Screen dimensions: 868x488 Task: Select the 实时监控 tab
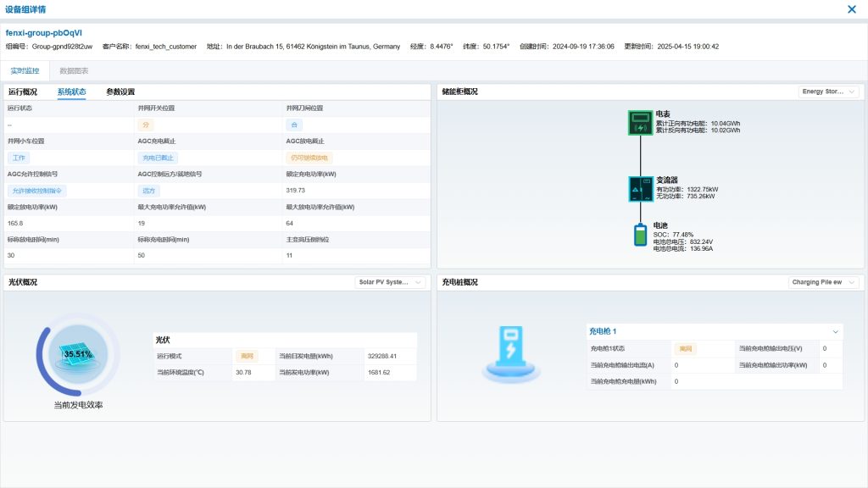25,71
